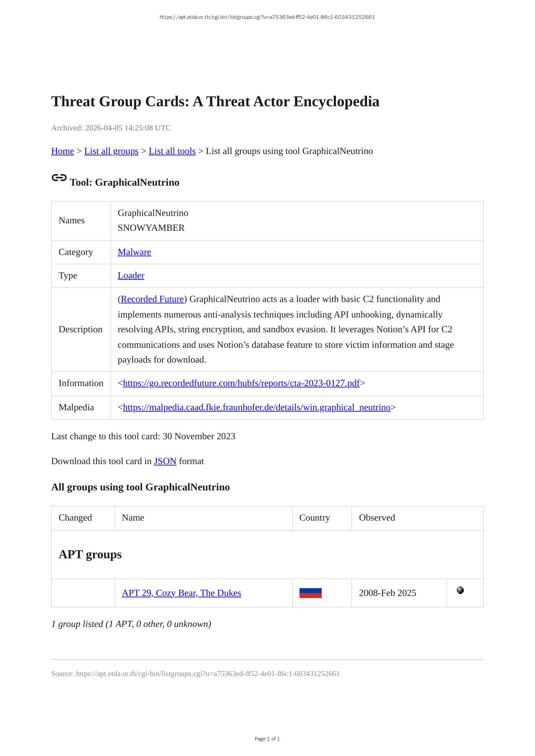Go to List all groups breadcrumb
The height and width of the screenshot is (756, 535).
pyautogui.click(x=111, y=151)
